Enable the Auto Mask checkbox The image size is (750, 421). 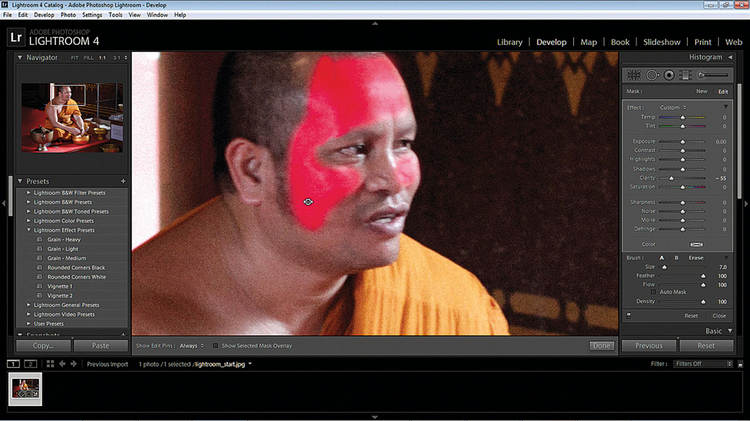pyautogui.click(x=653, y=292)
